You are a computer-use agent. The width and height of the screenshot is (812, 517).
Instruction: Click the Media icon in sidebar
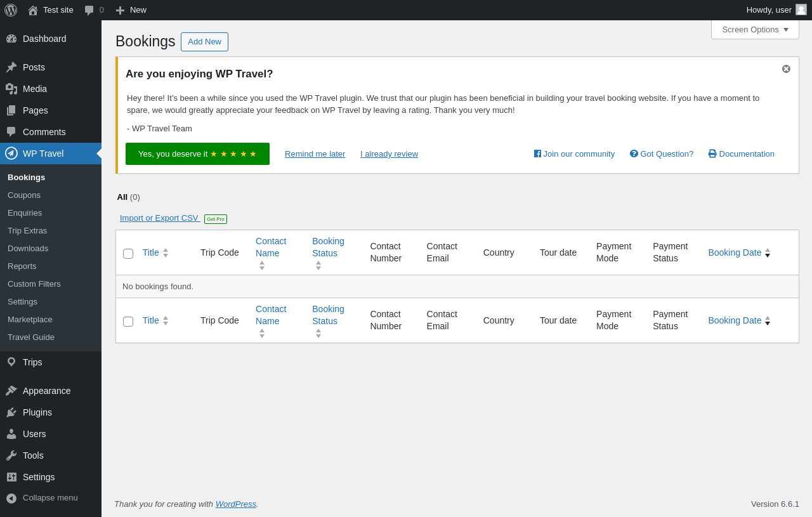pyautogui.click(x=11, y=89)
